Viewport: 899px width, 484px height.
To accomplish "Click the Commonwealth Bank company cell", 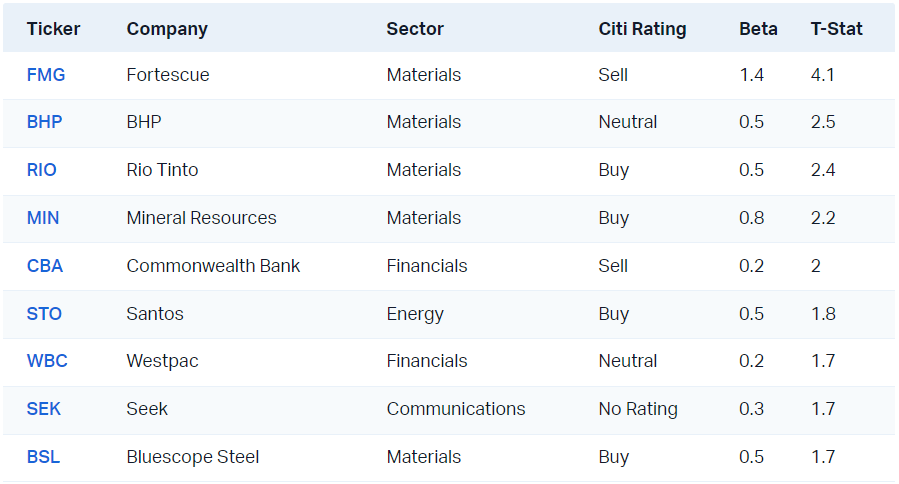I will pyautogui.click(x=213, y=266).
